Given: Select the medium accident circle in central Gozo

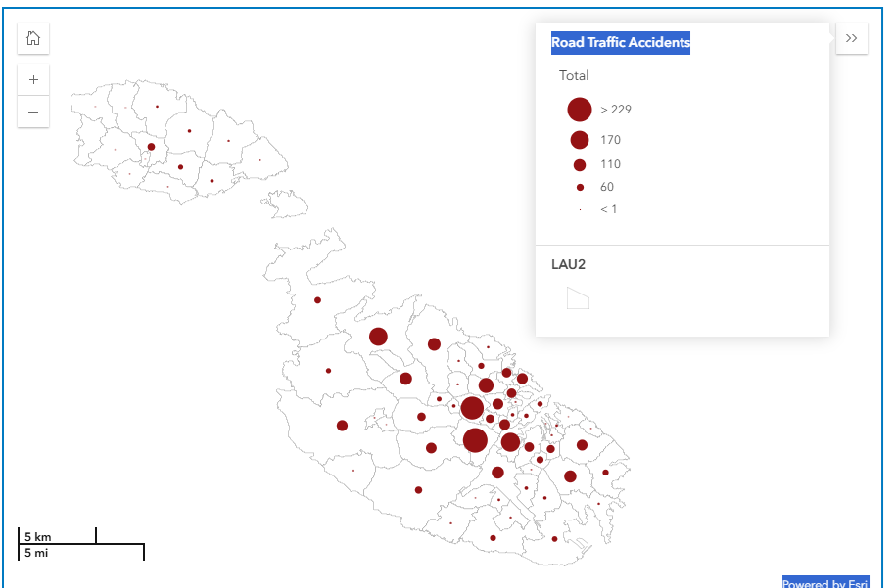Looking at the screenshot, I should [x=151, y=147].
